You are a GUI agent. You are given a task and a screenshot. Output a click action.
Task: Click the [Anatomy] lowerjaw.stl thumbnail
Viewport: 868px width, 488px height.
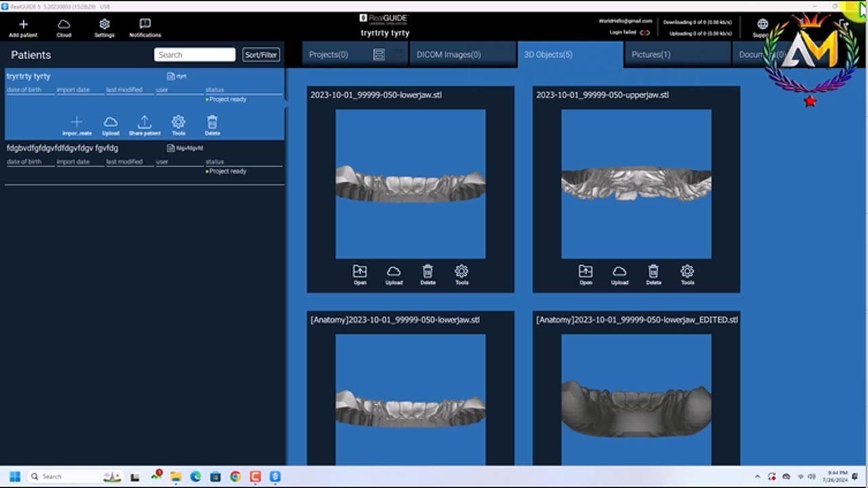point(410,399)
